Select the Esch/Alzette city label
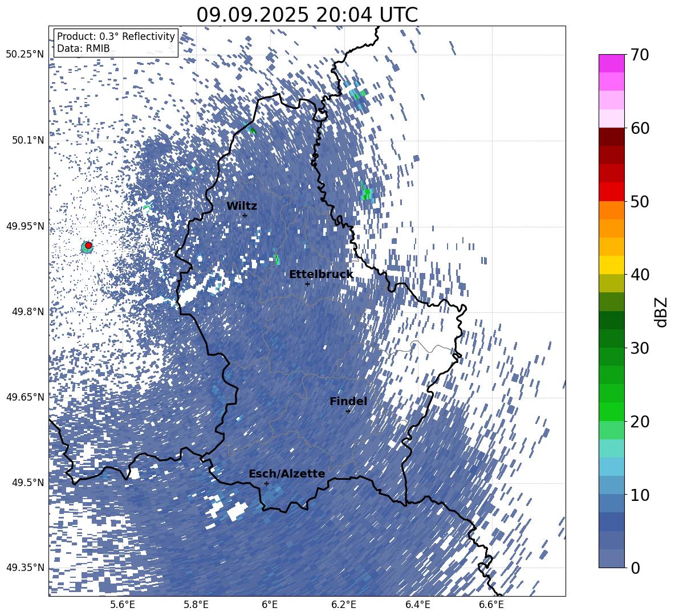This screenshot has width=675, height=616. 287,474
